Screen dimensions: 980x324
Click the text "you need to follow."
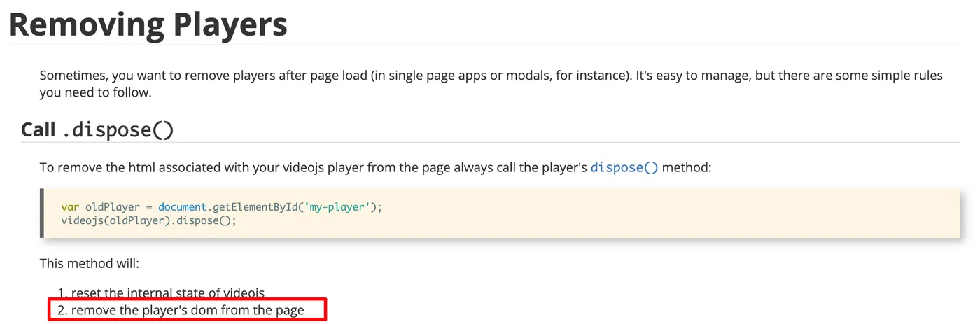click(95, 92)
